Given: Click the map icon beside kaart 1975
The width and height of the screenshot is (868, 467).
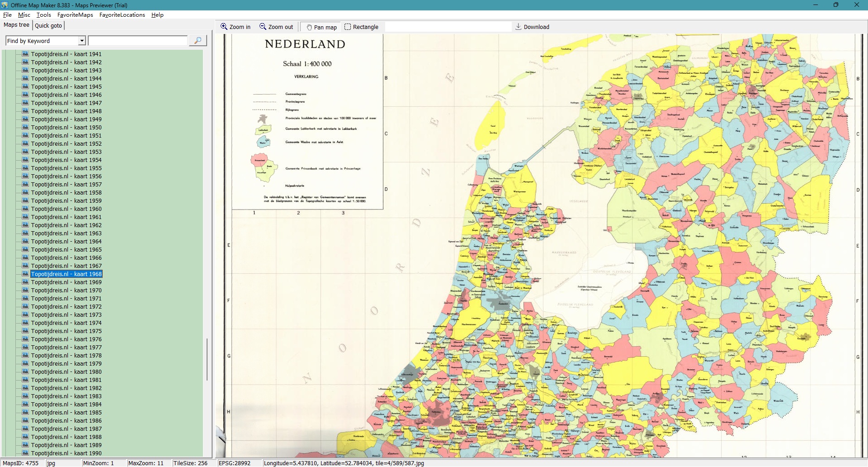Looking at the screenshot, I should point(26,331).
